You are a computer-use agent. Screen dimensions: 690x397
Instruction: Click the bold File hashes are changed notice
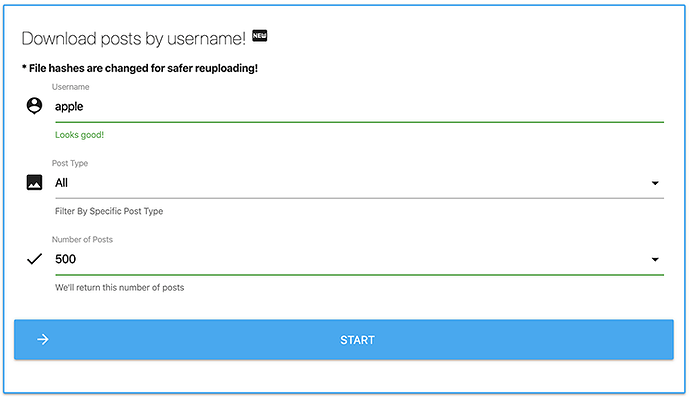pyautogui.click(x=140, y=68)
